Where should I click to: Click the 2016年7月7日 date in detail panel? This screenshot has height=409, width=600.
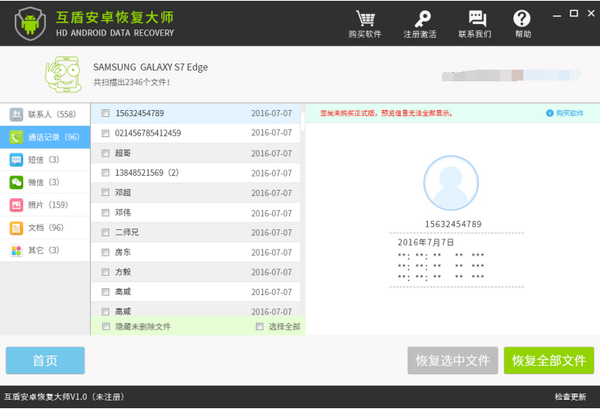[426, 242]
